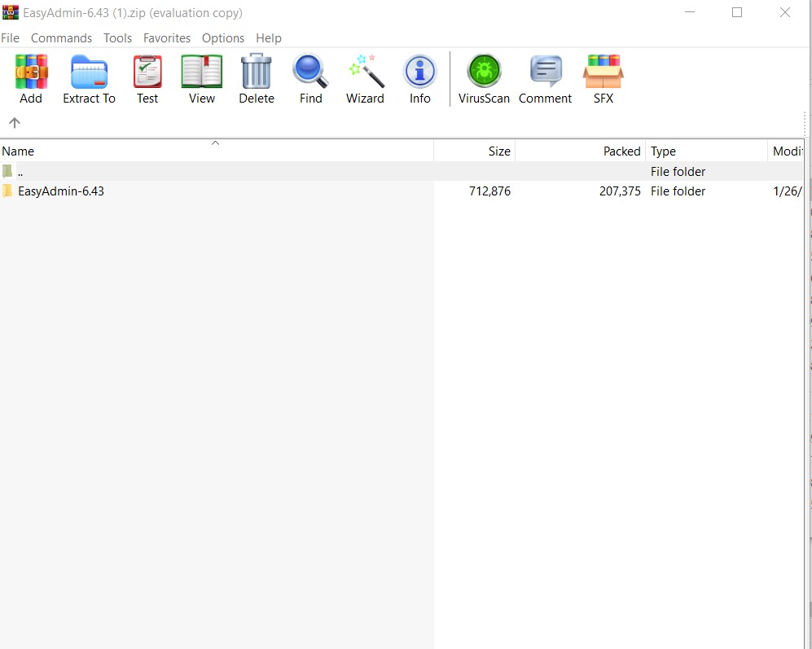Image resolution: width=812 pixels, height=649 pixels.
Task: Sort files by the Size column header
Action: [498, 151]
